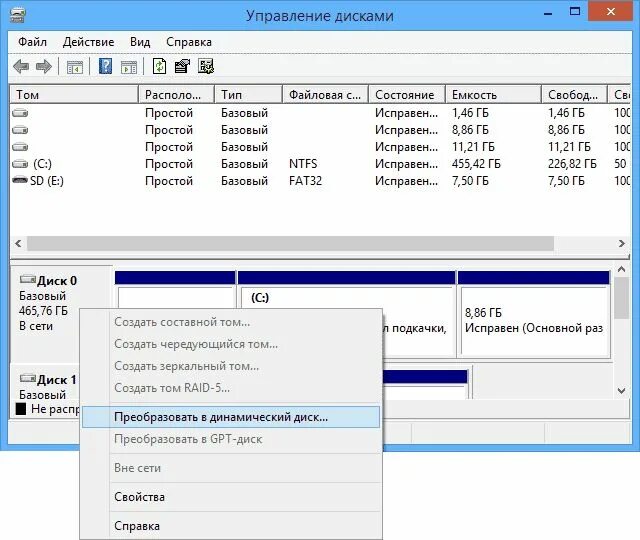Choose Преобразовать в динамический диск… in context menu

231,417
